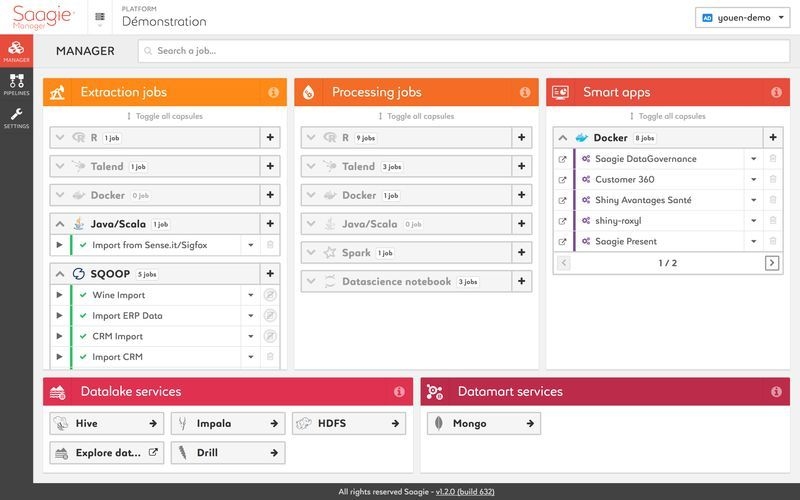Open the Hive datalake service
This screenshot has width=800, height=500.
click(107, 423)
